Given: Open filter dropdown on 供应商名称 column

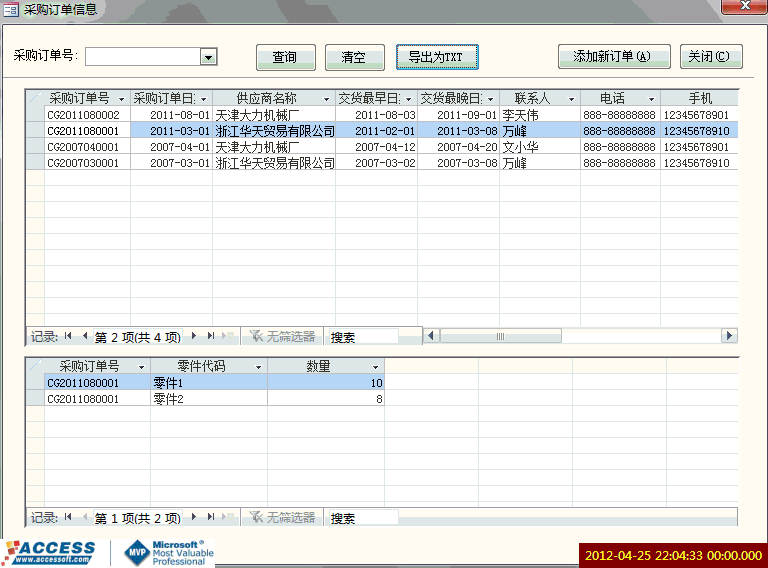Looking at the screenshot, I should click(326, 99).
